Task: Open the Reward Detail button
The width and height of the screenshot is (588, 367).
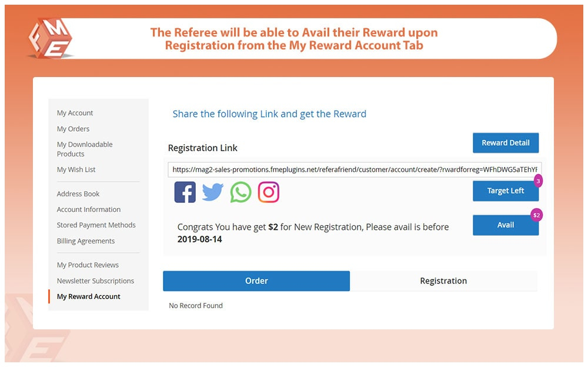Action: 506,142
